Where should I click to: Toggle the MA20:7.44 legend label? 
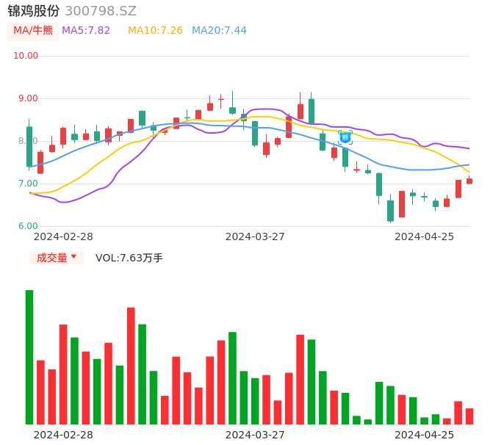(219, 31)
